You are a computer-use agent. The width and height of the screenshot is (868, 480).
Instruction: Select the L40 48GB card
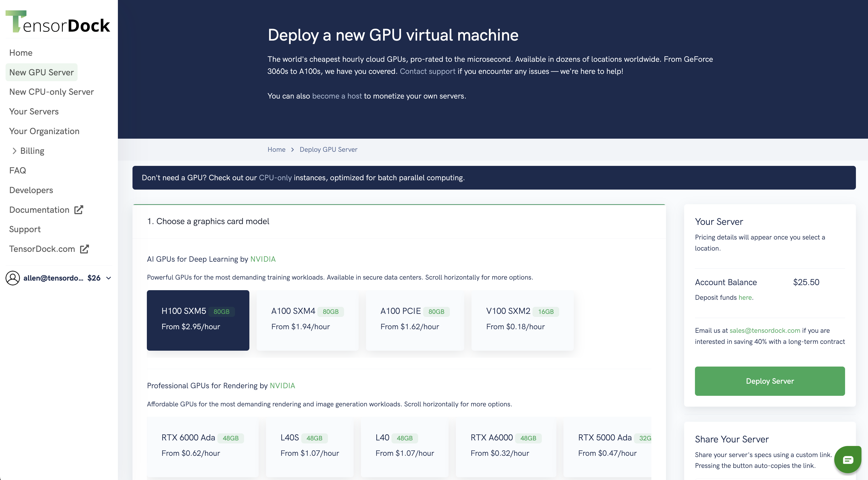pos(405,447)
